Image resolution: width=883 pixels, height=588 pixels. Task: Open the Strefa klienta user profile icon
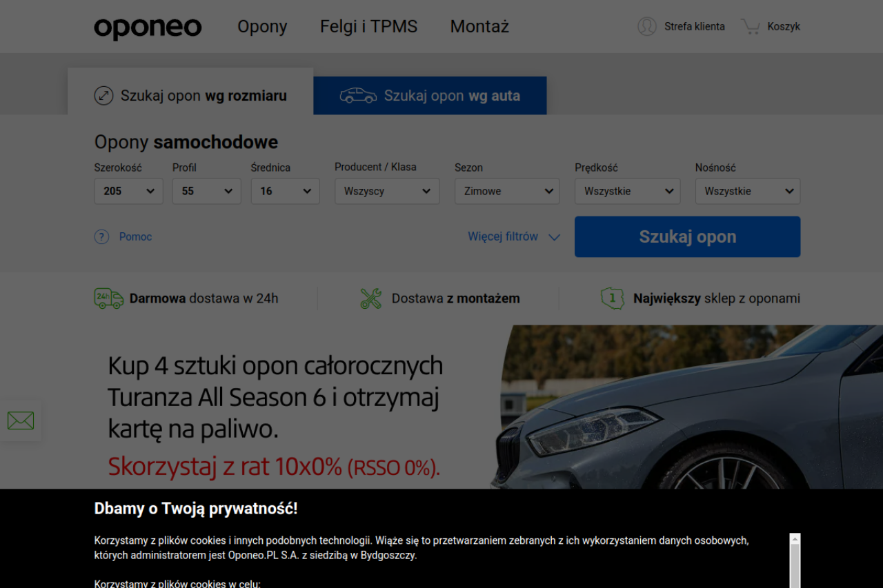(x=647, y=26)
